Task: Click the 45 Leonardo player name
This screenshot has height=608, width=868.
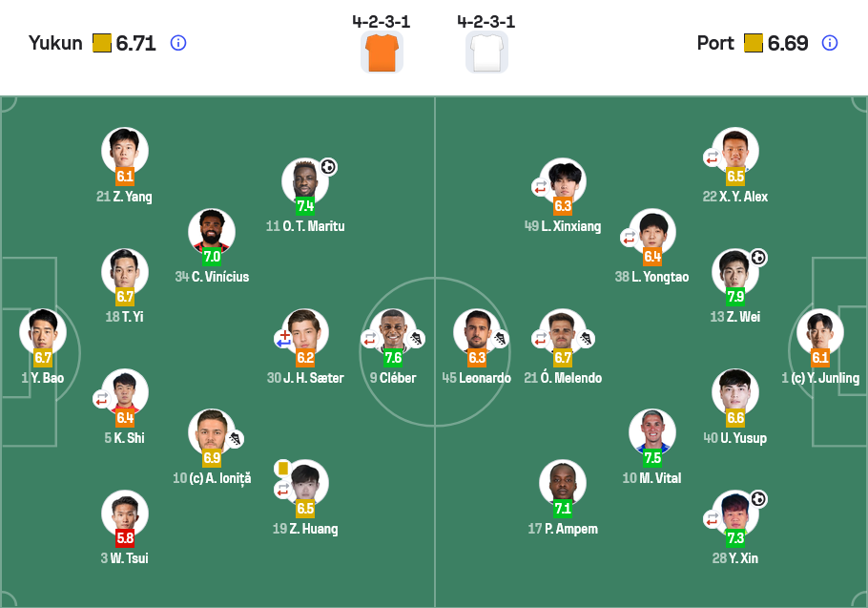Action: [x=477, y=378]
